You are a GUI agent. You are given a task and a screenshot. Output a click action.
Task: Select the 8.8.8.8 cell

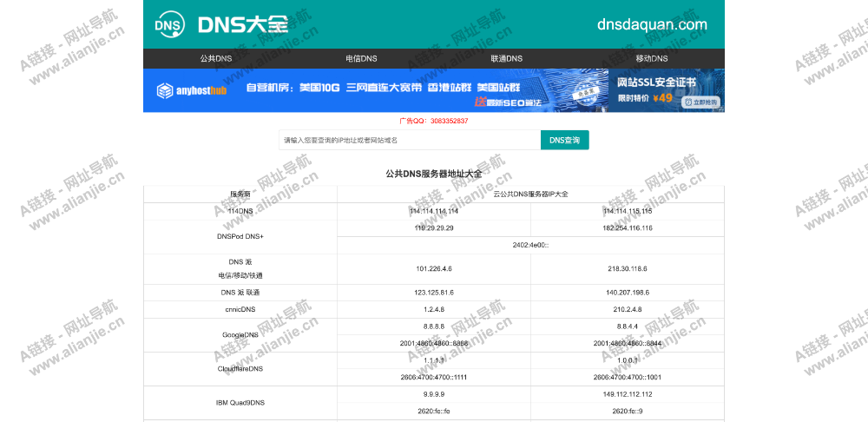click(x=434, y=326)
